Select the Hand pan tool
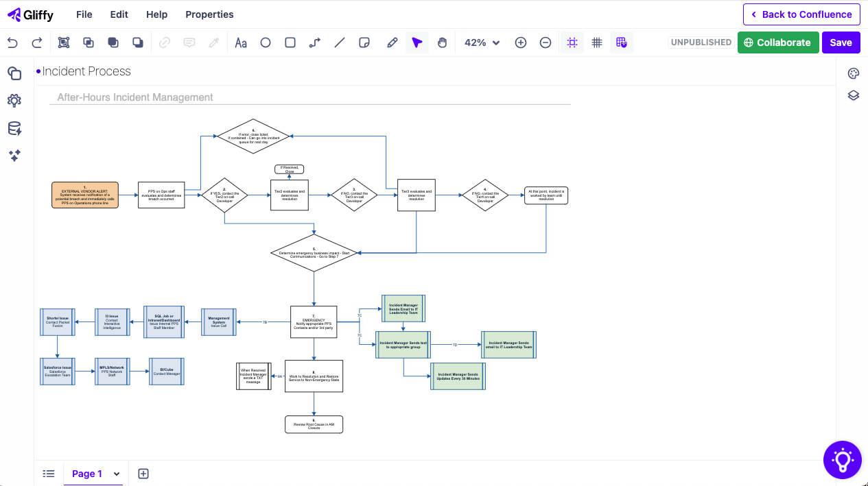Viewport: 868px width, 486px height. 443,42
